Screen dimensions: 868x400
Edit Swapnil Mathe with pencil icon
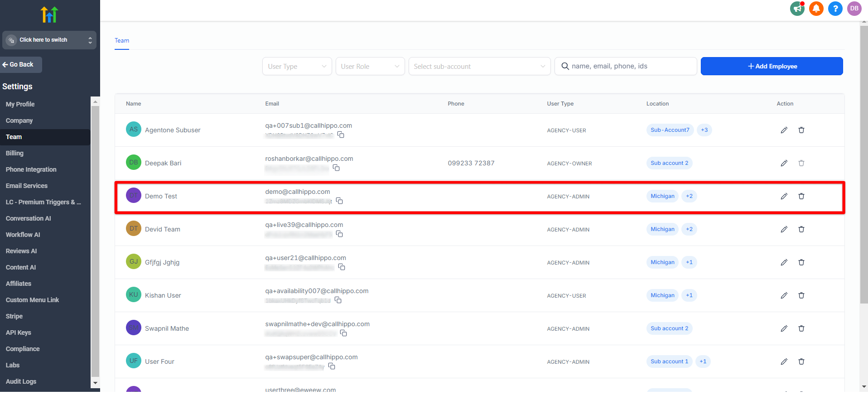pyautogui.click(x=784, y=328)
